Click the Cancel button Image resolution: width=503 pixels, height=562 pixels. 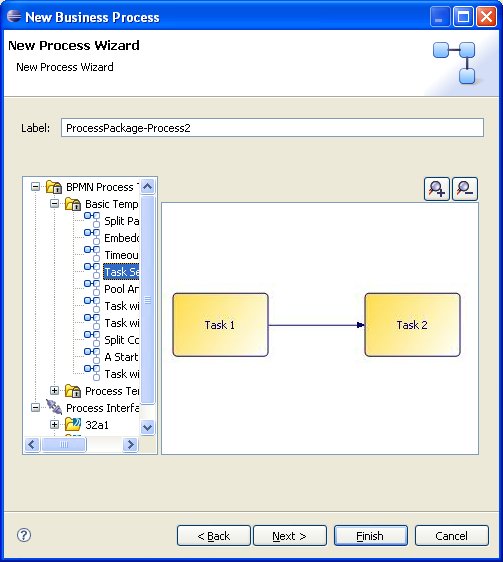coord(452,536)
